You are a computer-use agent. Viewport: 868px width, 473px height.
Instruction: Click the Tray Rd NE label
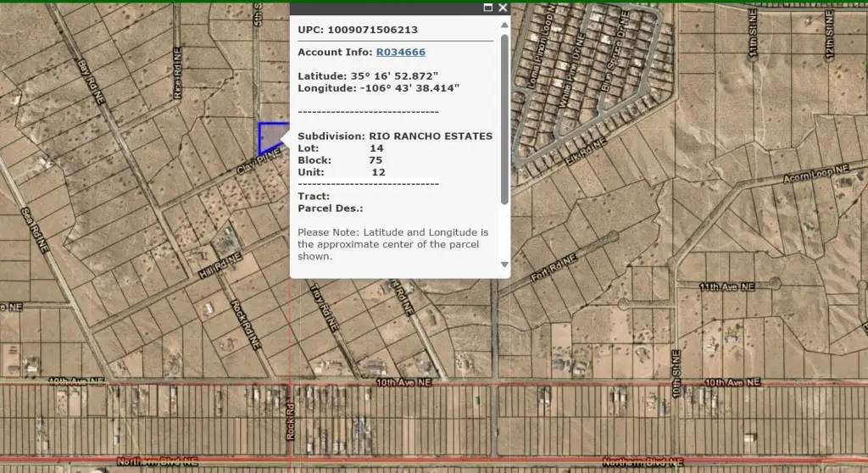click(x=322, y=309)
